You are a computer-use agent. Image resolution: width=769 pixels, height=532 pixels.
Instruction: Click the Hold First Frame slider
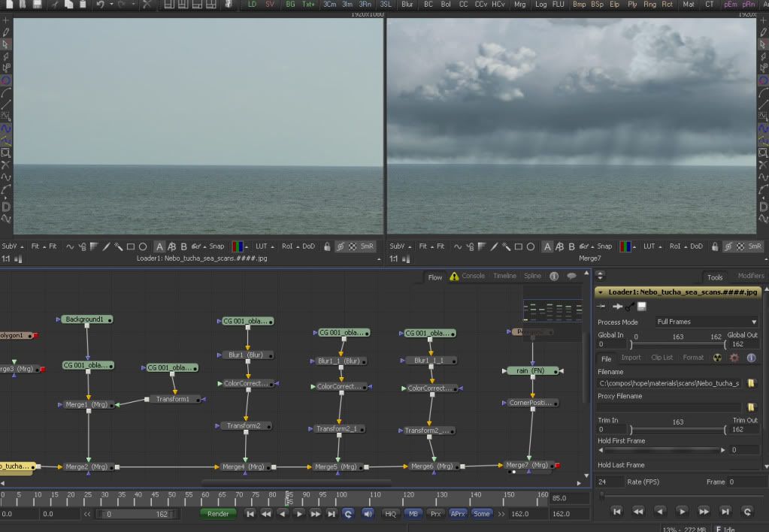point(660,450)
